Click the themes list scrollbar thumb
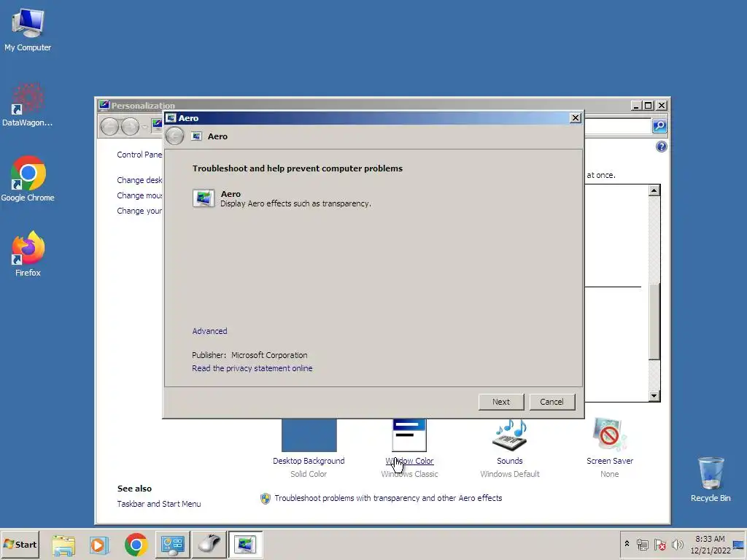Screen dimensions: 747x560 coord(654,322)
